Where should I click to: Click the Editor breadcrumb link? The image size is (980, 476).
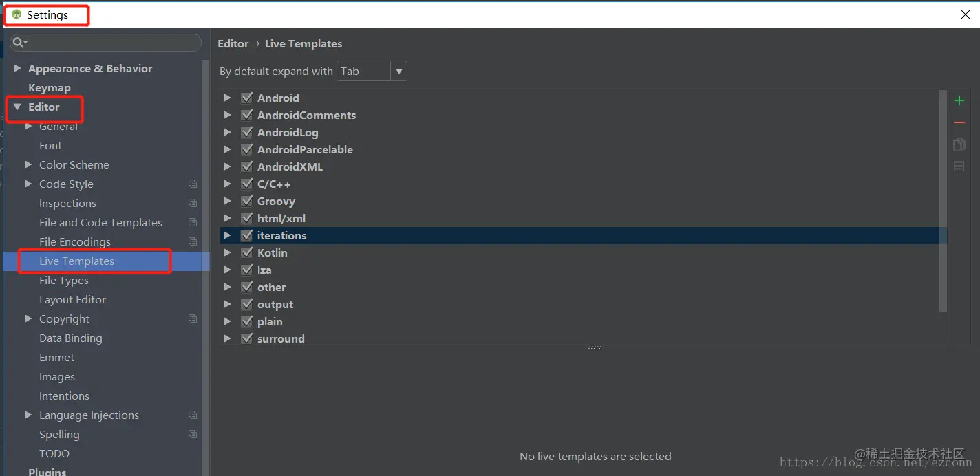pyautogui.click(x=233, y=43)
